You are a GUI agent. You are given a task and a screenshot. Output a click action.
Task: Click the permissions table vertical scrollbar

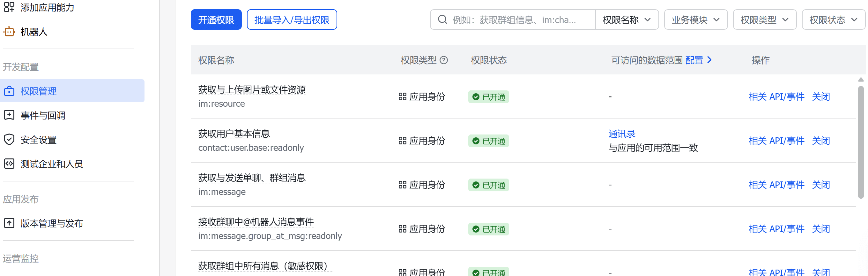point(861,142)
